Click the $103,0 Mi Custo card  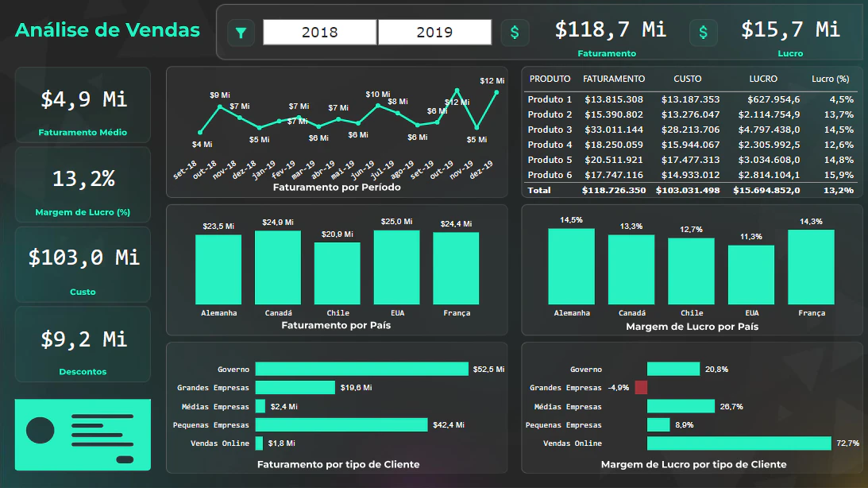pos(83,265)
